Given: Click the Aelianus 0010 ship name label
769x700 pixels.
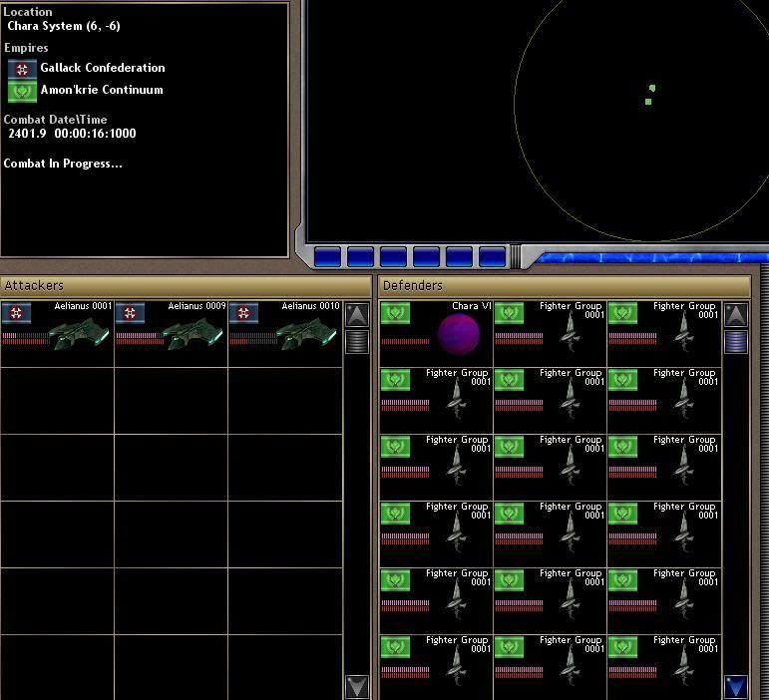Looking at the screenshot, I should click(310, 306).
